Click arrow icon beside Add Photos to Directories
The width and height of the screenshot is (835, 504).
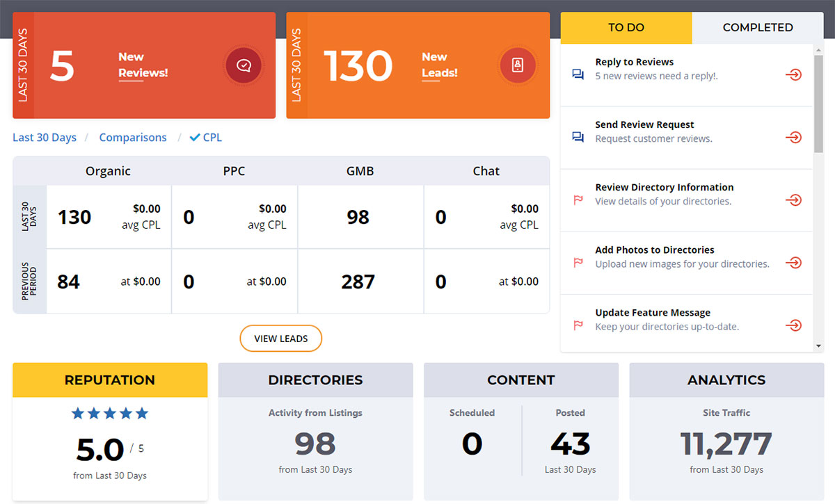pos(793,263)
